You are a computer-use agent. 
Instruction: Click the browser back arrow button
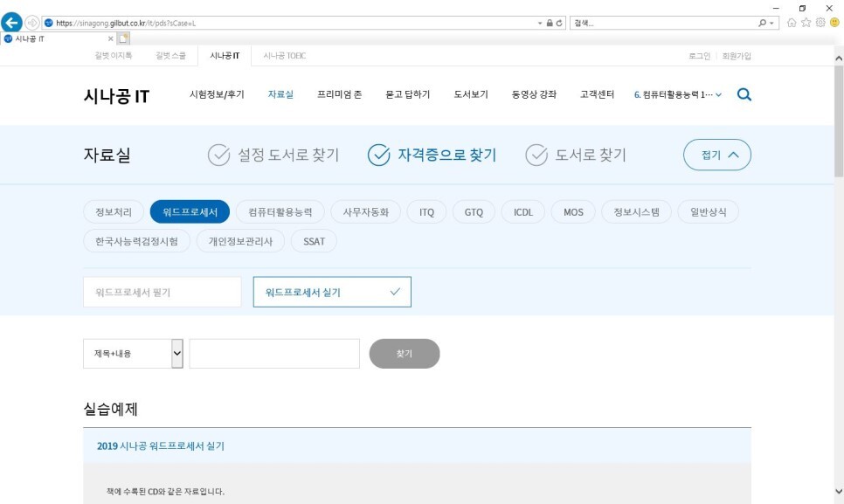click(x=11, y=23)
